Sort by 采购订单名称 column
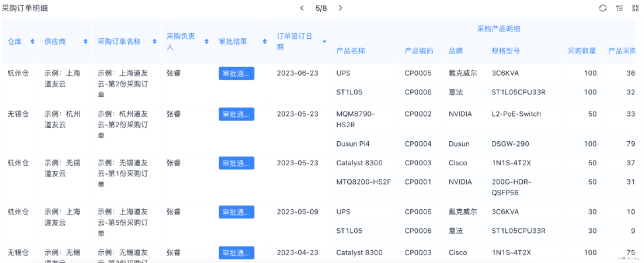The width and height of the screenshot is (644, 263). click(x=155, y=41)
